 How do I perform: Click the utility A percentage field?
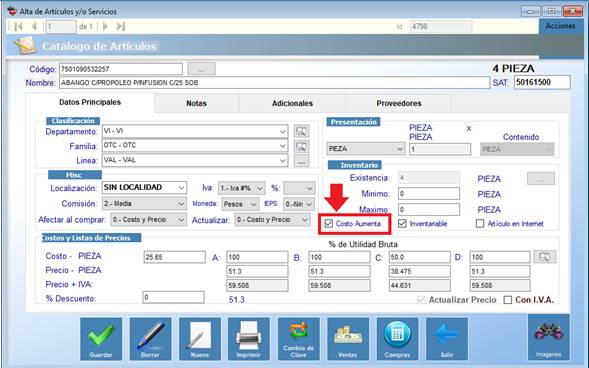[257, 257]
